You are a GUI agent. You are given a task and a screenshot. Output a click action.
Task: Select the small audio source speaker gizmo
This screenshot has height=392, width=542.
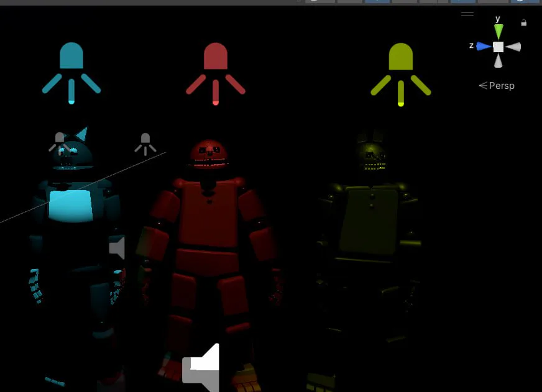point(117,247)
